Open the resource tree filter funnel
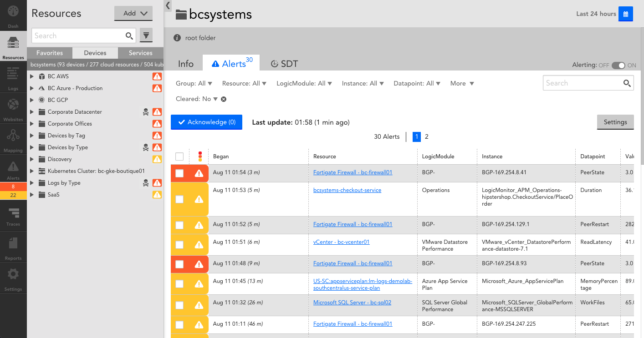The height and width of the screenshot is (338, 644). pyautogui.click(x=146, y=35)
